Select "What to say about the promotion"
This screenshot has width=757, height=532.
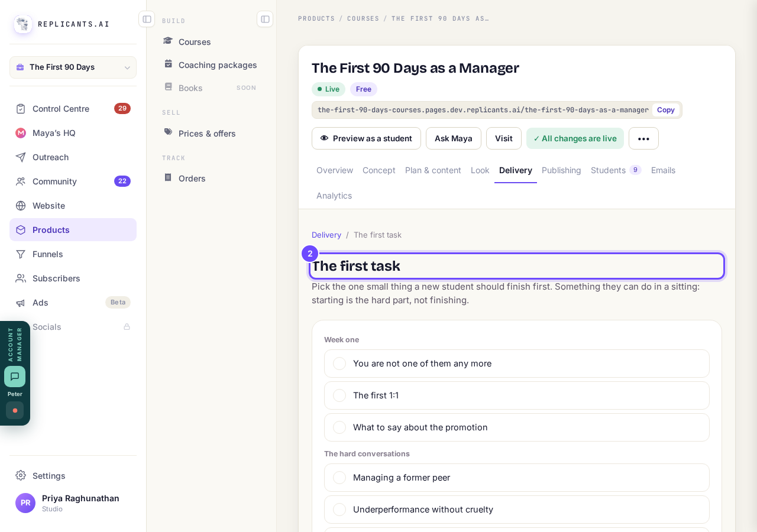(x=517, y=427)
